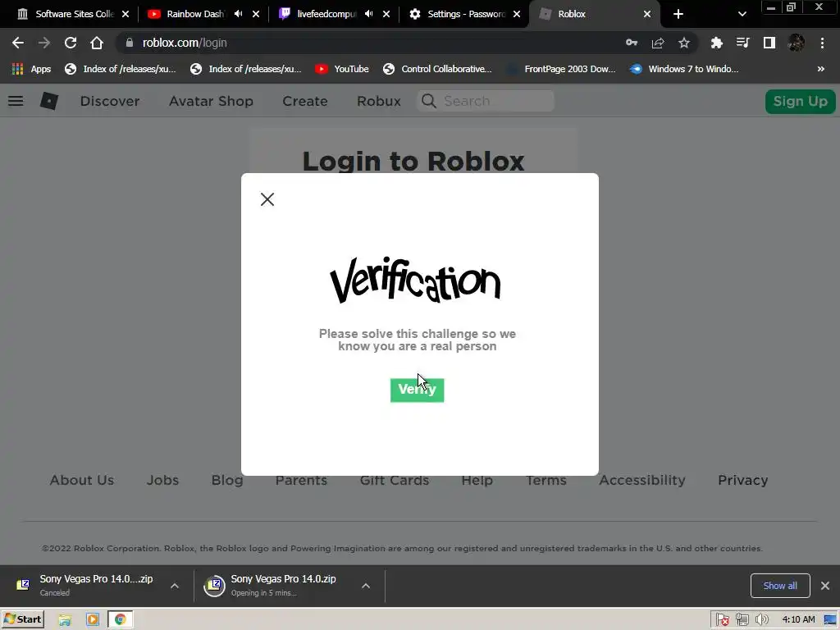The height and width of the screenshot is (630, 840).
Task: Open the Jobs footer link
Action: (x=162, y=480)
